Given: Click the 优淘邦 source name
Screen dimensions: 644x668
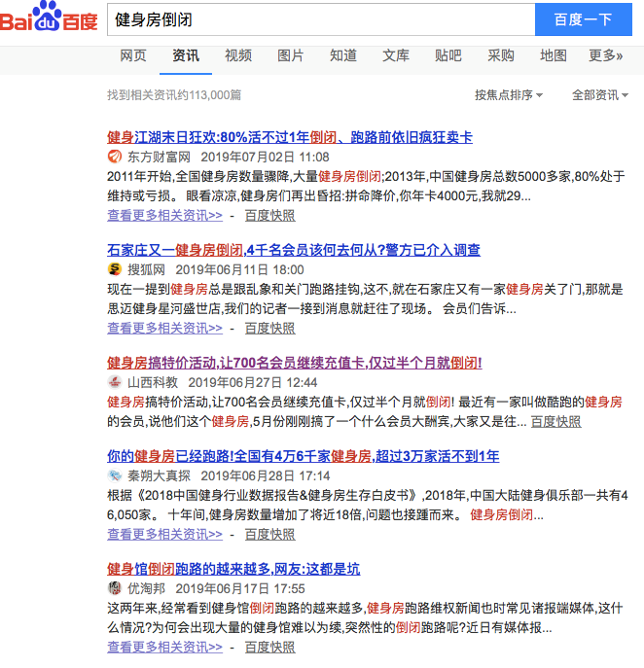Looking at the screenshot, I should click(146, 588).
